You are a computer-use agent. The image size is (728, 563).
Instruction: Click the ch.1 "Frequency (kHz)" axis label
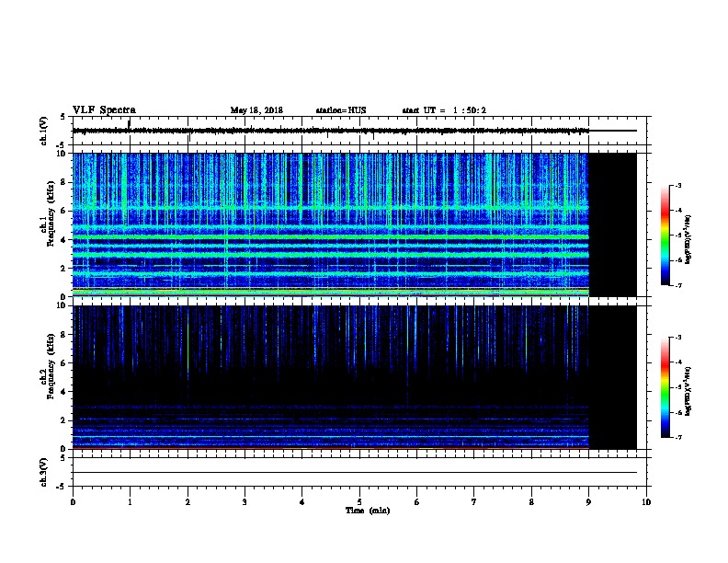click(x=51, y=213)
